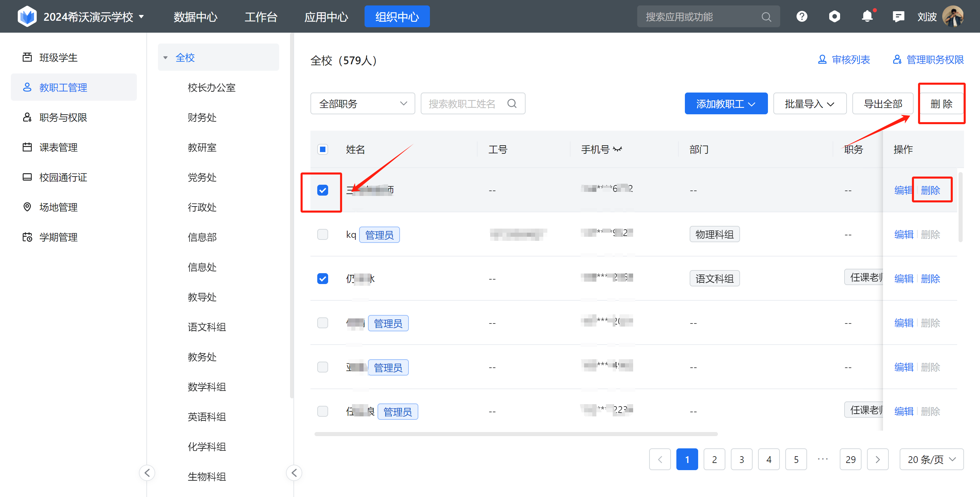
Task: Open the notifications bell icon
Action: [867, 17]
